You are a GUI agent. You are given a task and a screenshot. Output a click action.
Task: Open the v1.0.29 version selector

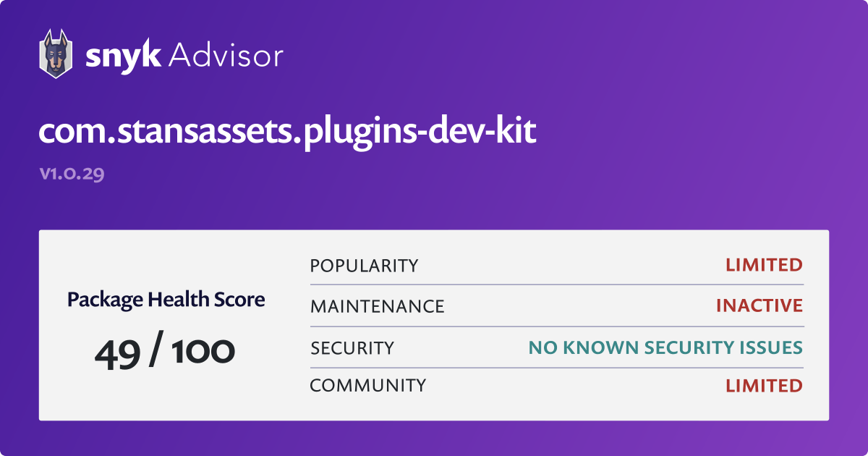[71, 173]
